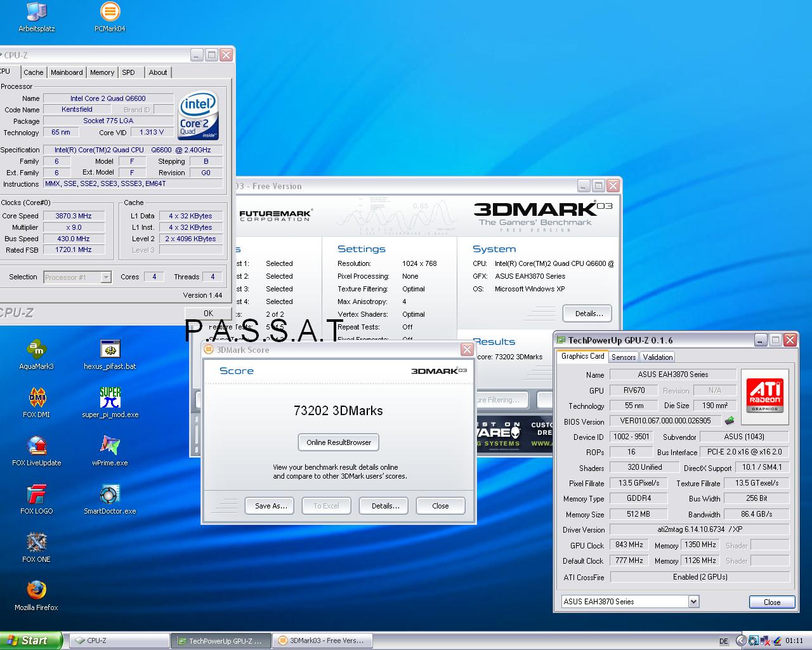The height and width of the screenshot is (650, 812).
Task: Click the DE language indicator in taskbar
Action: point(724,641)
